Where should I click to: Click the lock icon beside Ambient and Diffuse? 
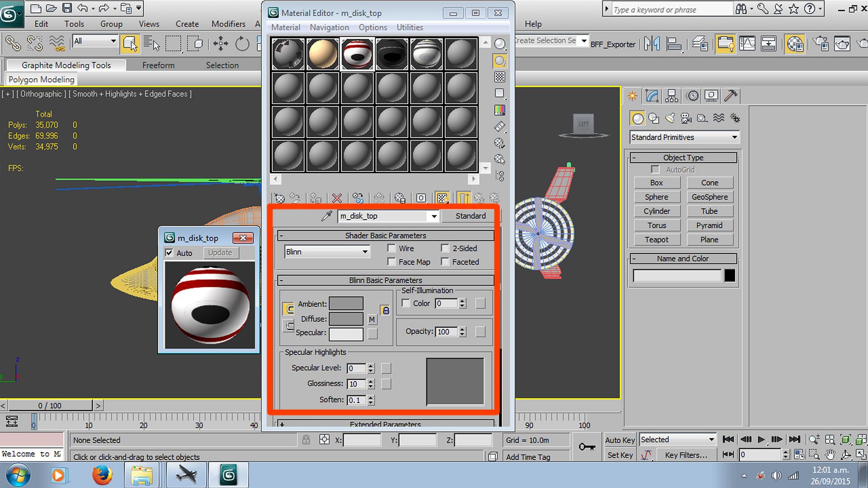point(385,310)
